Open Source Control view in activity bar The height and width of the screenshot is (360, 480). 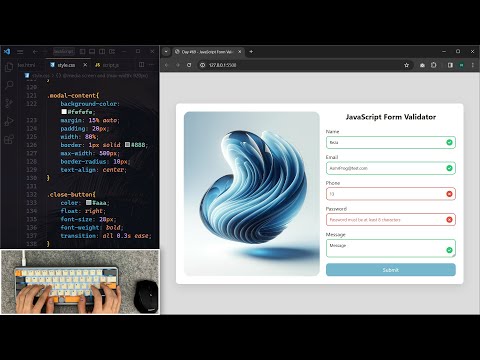[x=9, y=103]
